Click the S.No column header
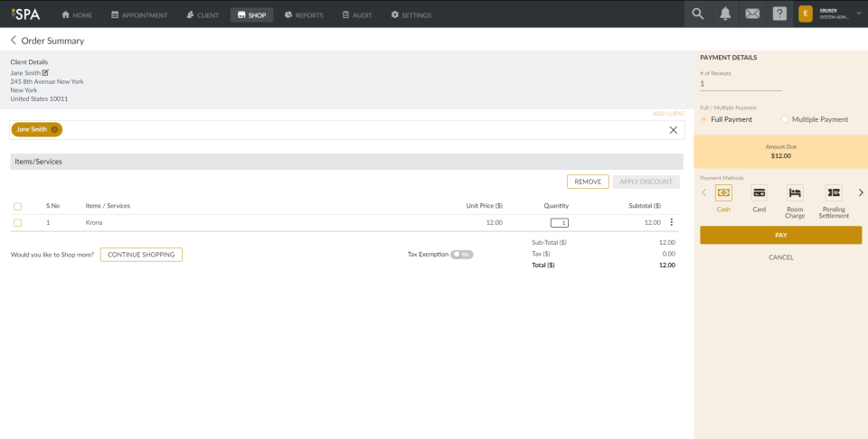Image resolution: width=868 pixels, height=439 pixels. (x=52, y=206)
